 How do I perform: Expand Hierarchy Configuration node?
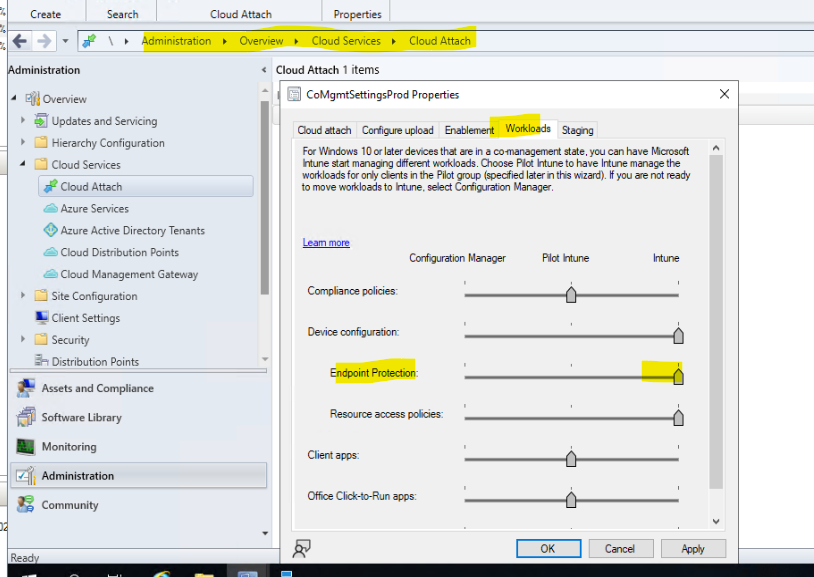pos(22,142)
